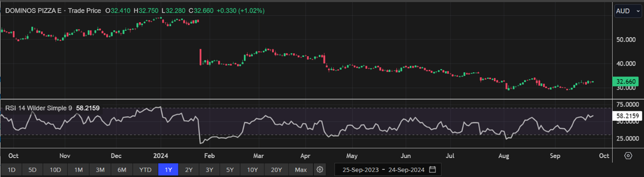Click the active 1Y range button

point(168,170)
